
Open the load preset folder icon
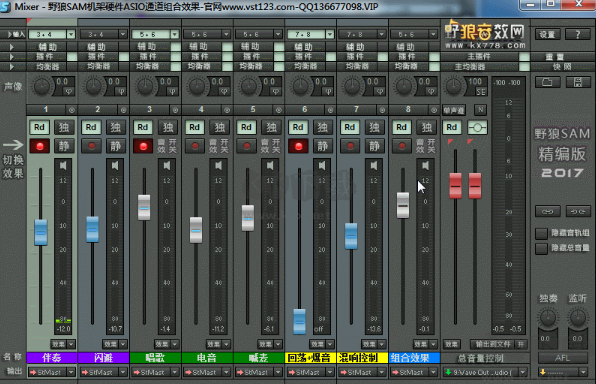[547, 82]
